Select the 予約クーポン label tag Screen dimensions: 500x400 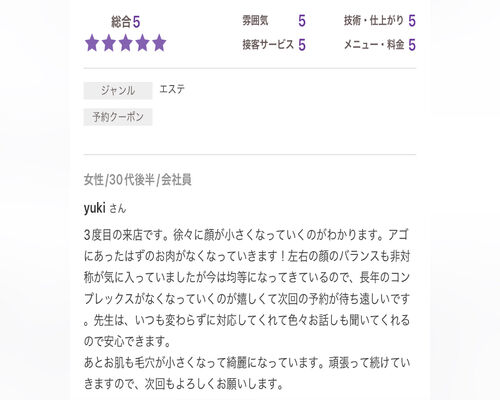coord(118,117)
